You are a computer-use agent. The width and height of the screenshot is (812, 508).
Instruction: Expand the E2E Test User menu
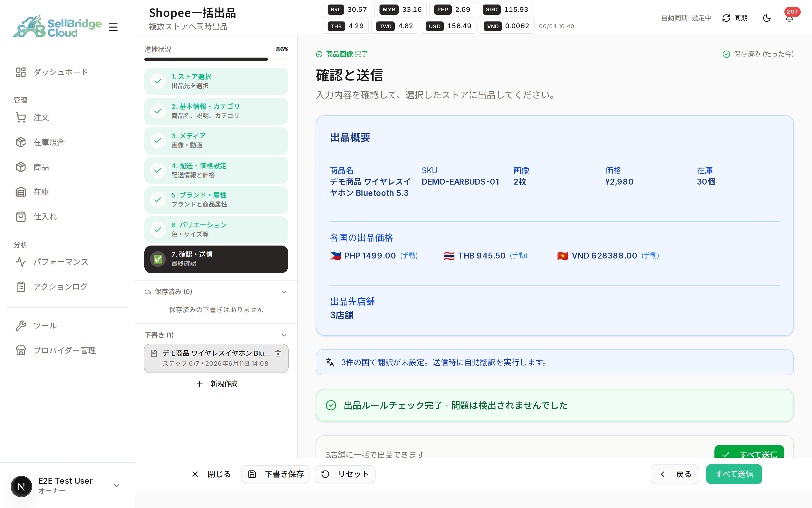(117, 485)
